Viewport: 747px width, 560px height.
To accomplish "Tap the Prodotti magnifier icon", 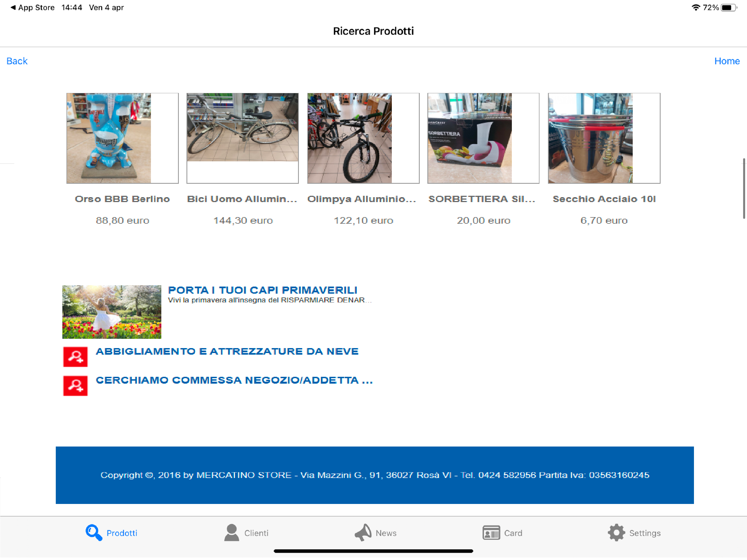I will (94, 533).
